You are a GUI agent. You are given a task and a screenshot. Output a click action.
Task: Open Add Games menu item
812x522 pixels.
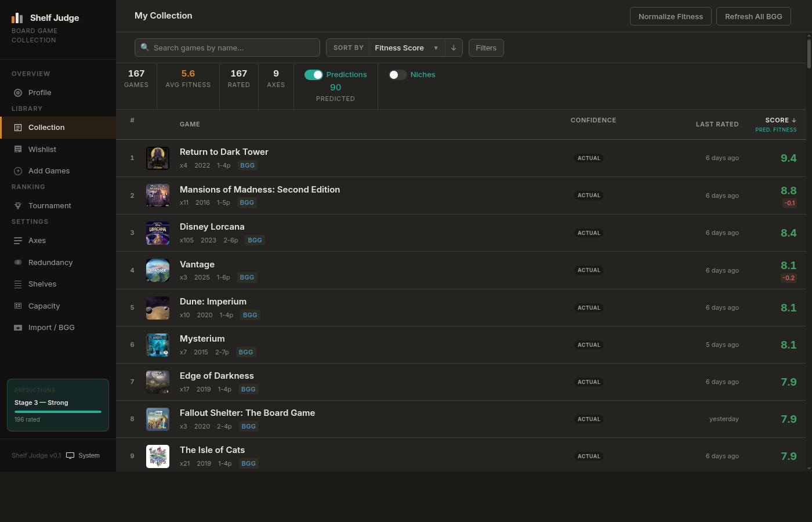point(58,171)
